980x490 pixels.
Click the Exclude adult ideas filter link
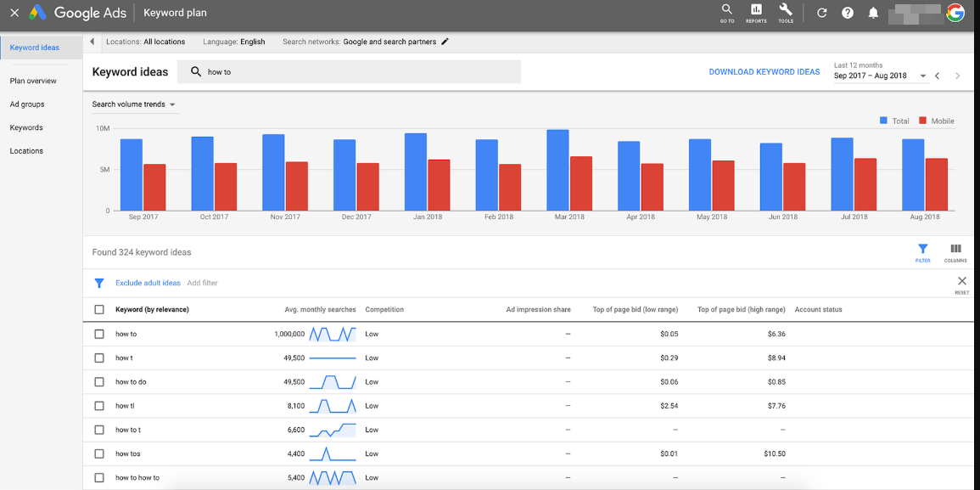point(148,283)
